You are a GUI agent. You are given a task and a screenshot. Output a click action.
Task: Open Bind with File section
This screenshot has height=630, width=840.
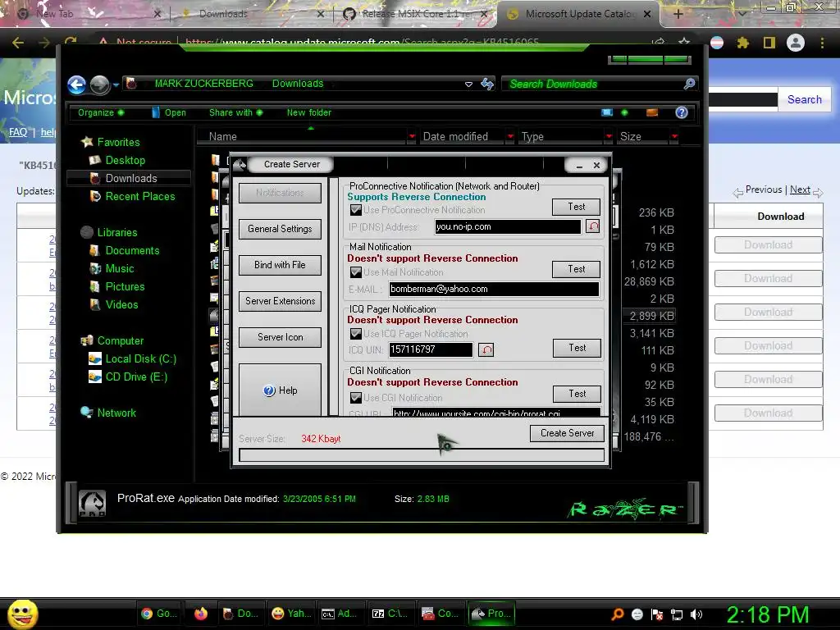[280, 265]
